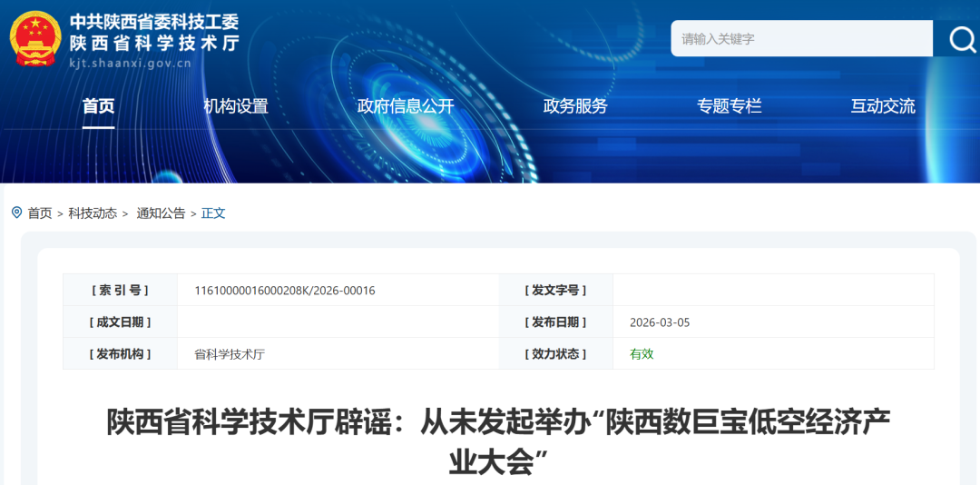Click 首页 in the breadcrumb
The width and height of the screenshot is (980, 485).
pos(40,213)
